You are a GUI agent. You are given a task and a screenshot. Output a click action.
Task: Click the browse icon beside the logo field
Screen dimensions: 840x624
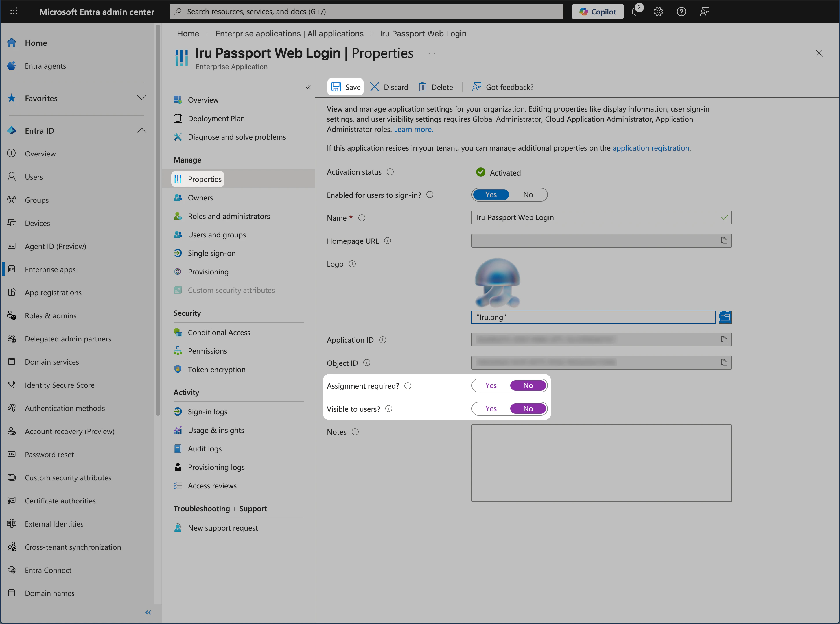(x=725, y=317)
